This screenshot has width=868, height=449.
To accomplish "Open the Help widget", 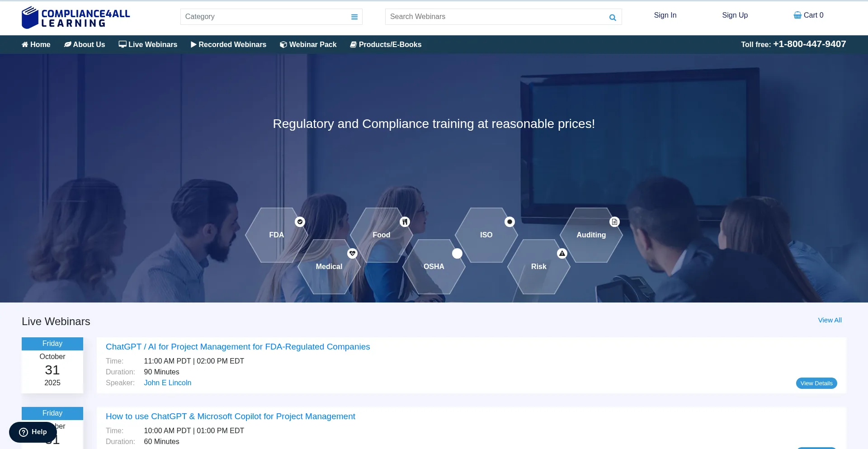I will (x=33, y=432).
